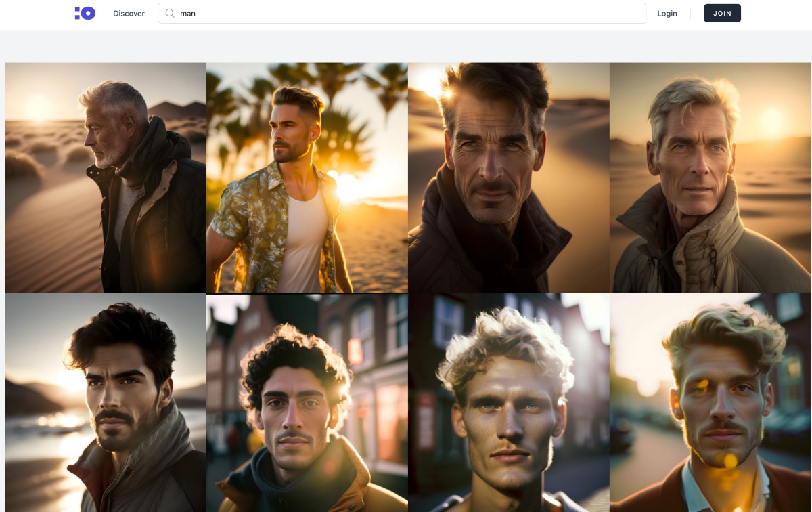The image size is (812, 512).
Task: Click the Login link
Action: pyautogui.click(x=667, y=14)
